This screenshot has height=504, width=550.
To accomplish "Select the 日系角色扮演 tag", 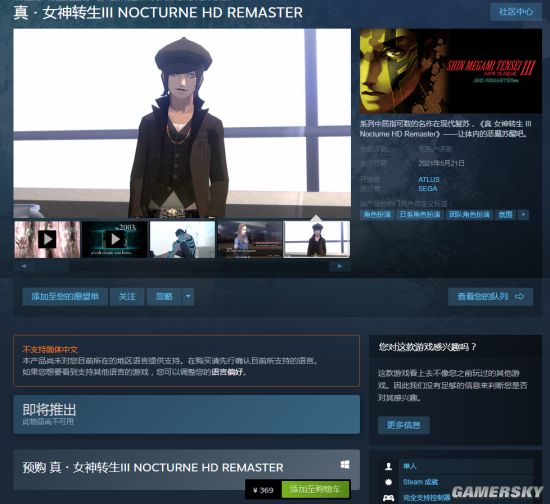I will click(x=420, y=214).
